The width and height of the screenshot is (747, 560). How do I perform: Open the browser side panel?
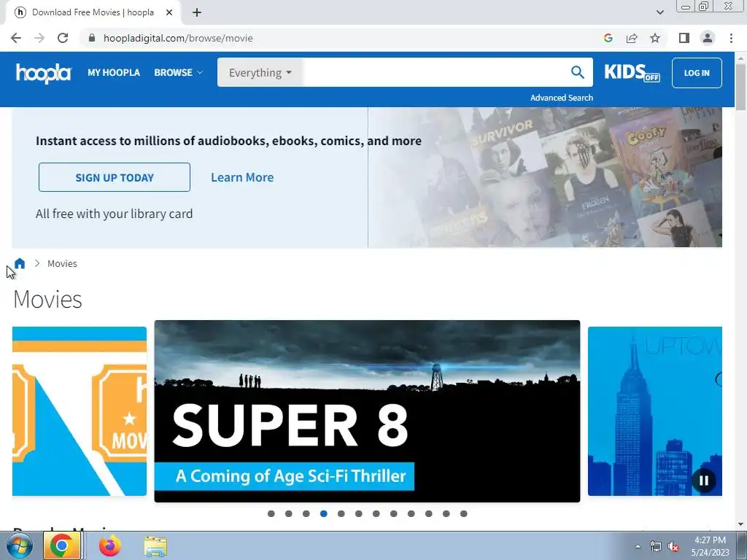684,38
